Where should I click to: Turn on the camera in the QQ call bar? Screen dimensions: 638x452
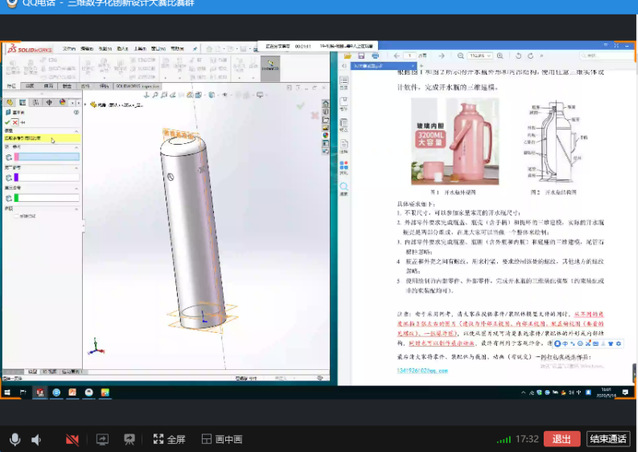(x=72, y=439)
